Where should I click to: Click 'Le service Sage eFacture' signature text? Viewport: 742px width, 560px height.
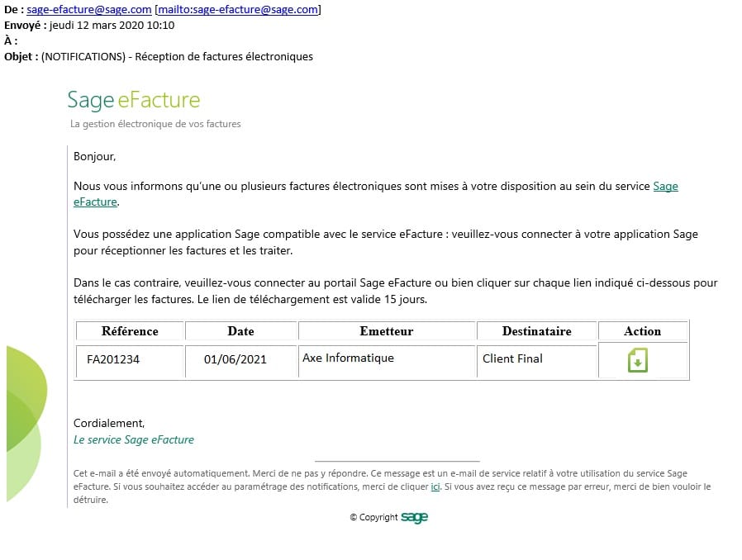pyautogui.click(x=134, y=440)
